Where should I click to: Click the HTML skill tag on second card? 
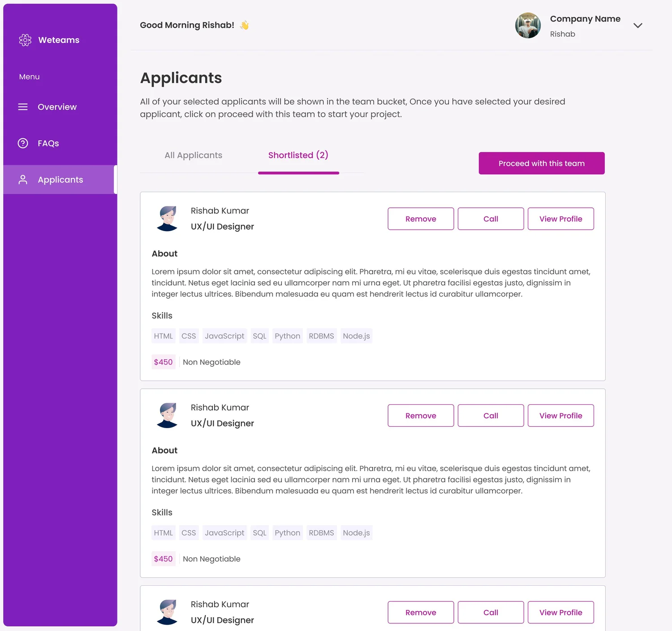164,533
